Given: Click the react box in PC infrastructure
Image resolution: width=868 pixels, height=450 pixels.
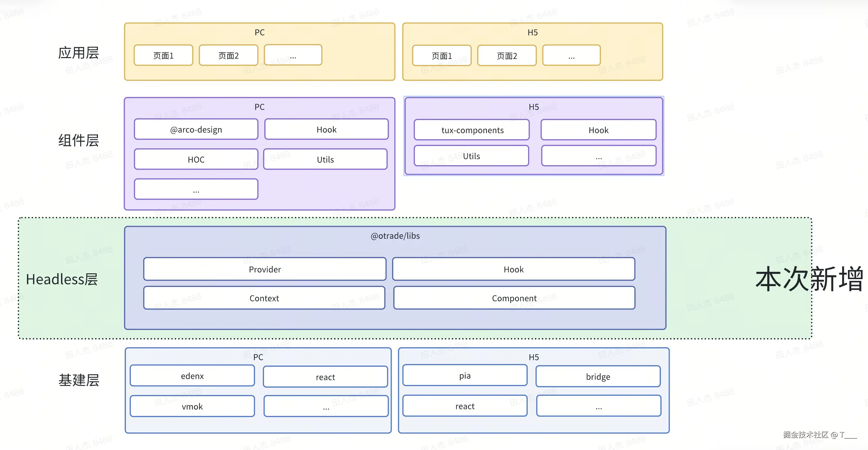Looking at the screenshot, I should pyautogui.click(x=325, y=377).
